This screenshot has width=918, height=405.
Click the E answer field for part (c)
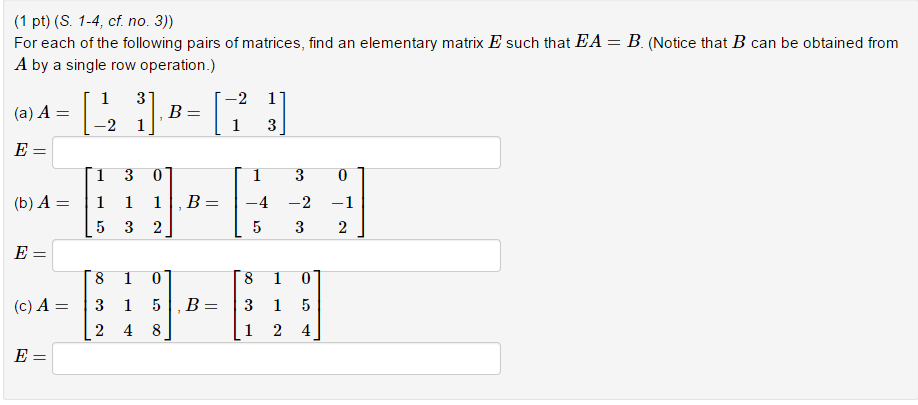276,359
